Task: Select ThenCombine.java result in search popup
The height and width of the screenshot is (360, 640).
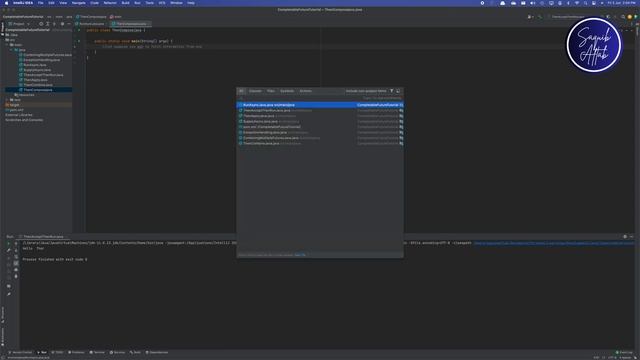Action: pyautogui.click(x=320, y=144)
